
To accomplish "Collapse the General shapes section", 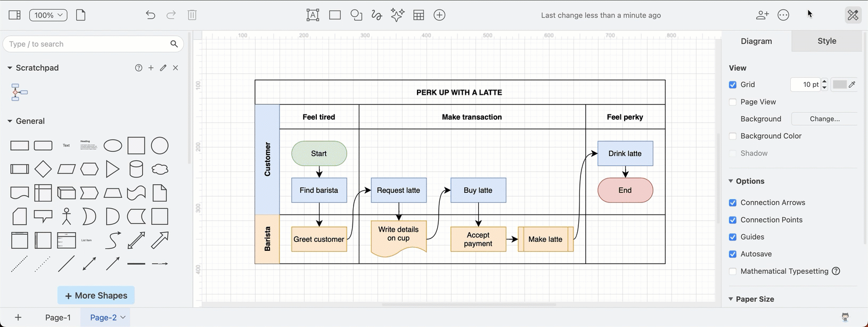I will click(x=10, y=121).
